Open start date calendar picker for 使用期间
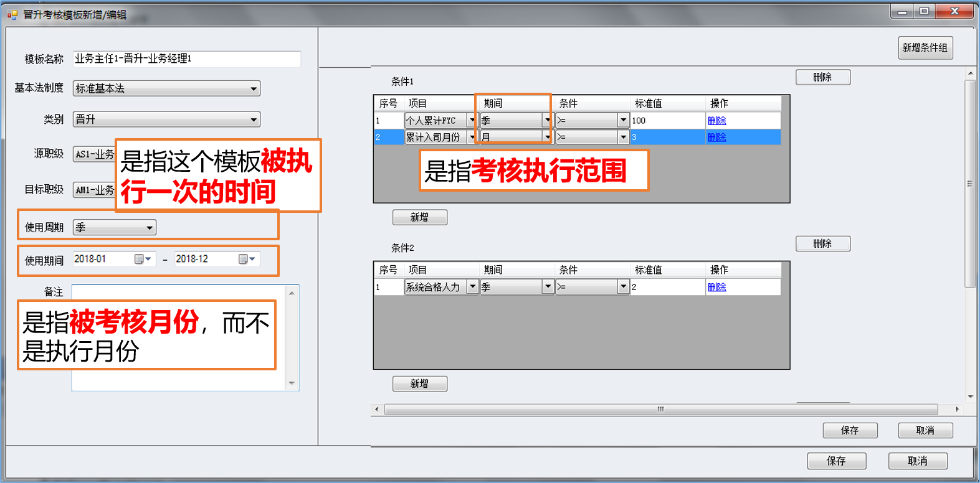Screen dimensions: 980x483 (143, 259)
